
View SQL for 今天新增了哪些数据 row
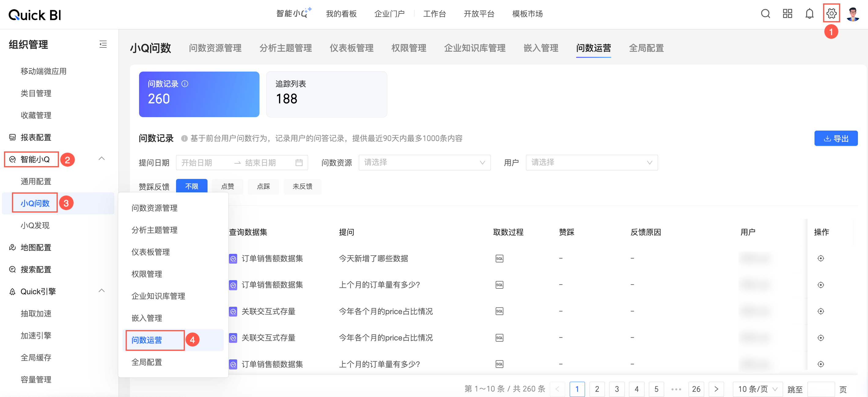point(499,259)
